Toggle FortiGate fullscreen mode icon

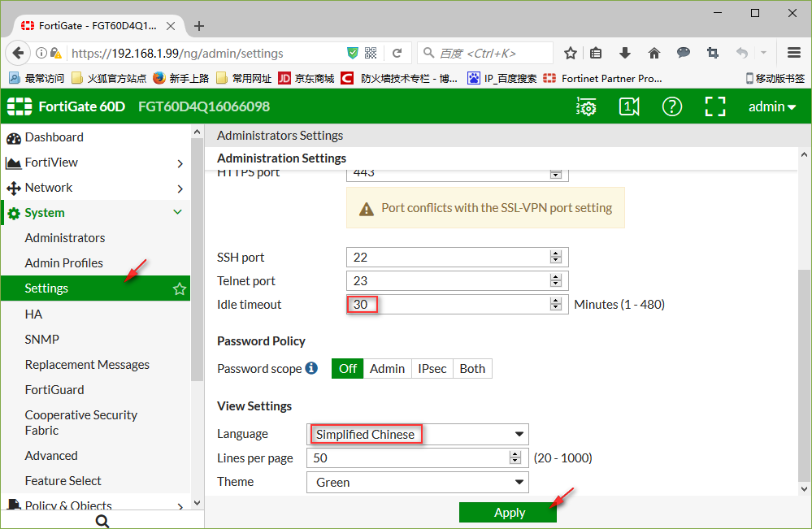(x=715, y=106)
